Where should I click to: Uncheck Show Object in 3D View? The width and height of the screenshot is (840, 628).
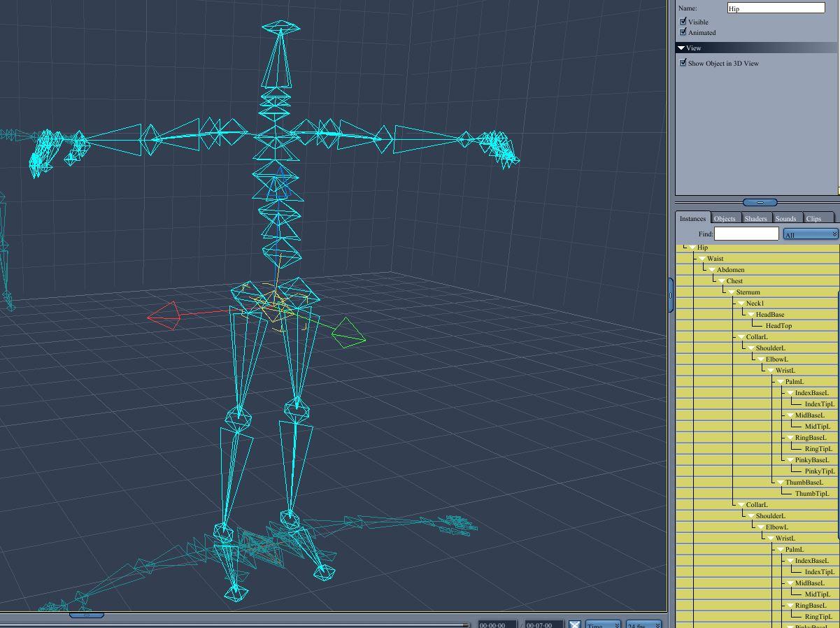tap(683, 63)
